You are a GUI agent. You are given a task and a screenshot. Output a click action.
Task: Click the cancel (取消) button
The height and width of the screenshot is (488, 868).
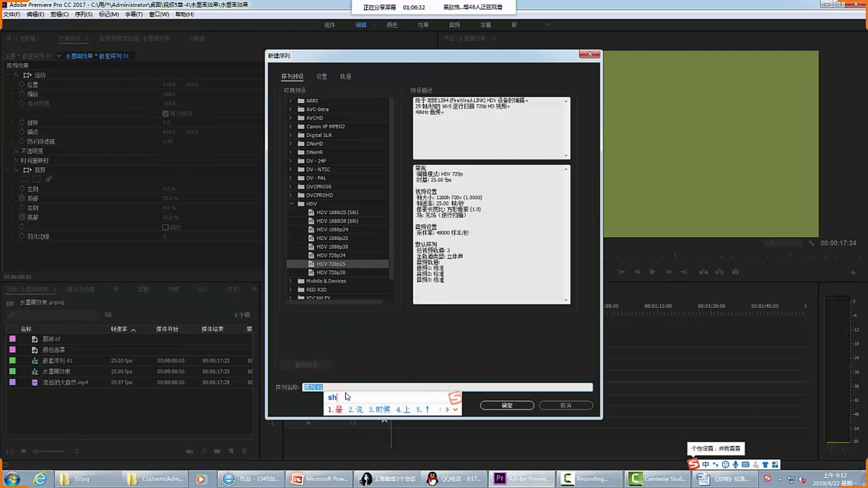point(566,405)
